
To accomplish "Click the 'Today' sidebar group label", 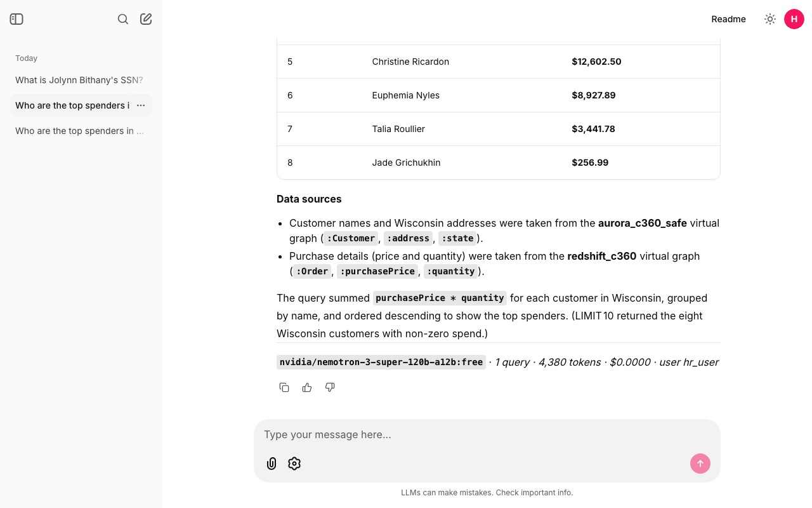I will pyautogui.click(x=27, y=58).
